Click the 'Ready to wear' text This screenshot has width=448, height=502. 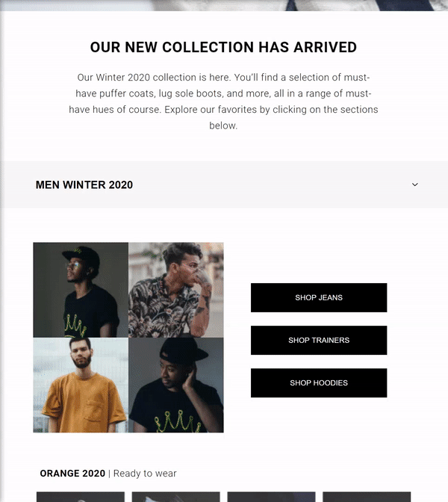(145, 474)
